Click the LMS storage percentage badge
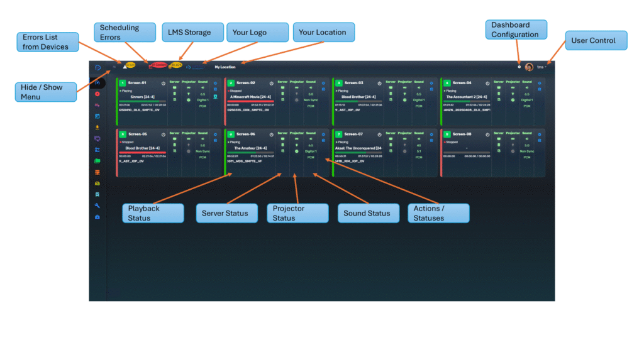This screenshot has height=362, width=644. point(175,65)
